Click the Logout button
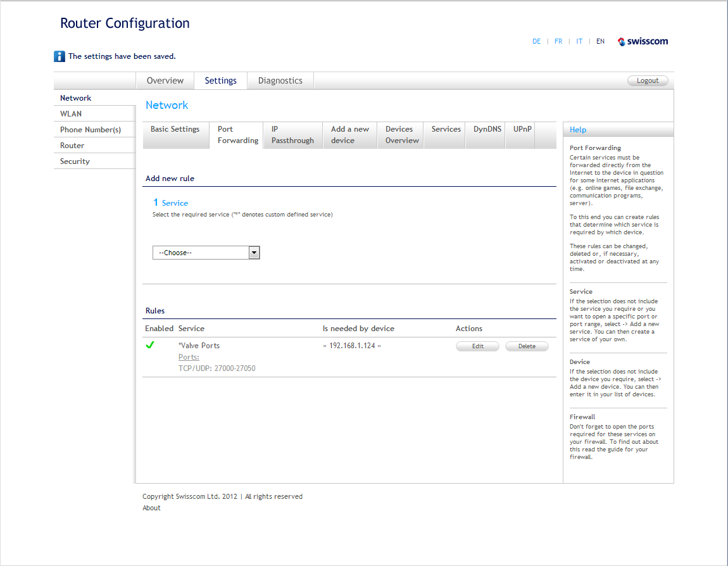The height and width of the screenshot is (566, 728). pos(648,81)
